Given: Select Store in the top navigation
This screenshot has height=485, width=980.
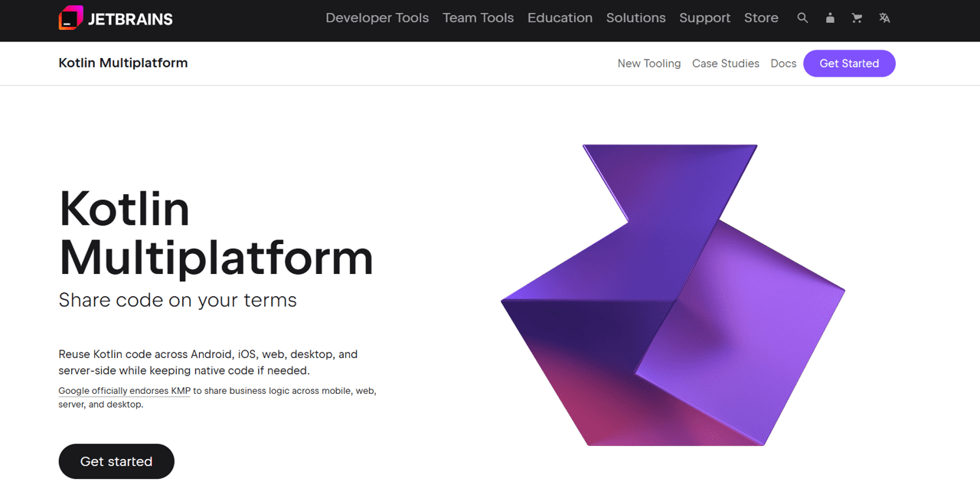Looking at the screenshot, I should pyautogui.click(x=761, y=18).
